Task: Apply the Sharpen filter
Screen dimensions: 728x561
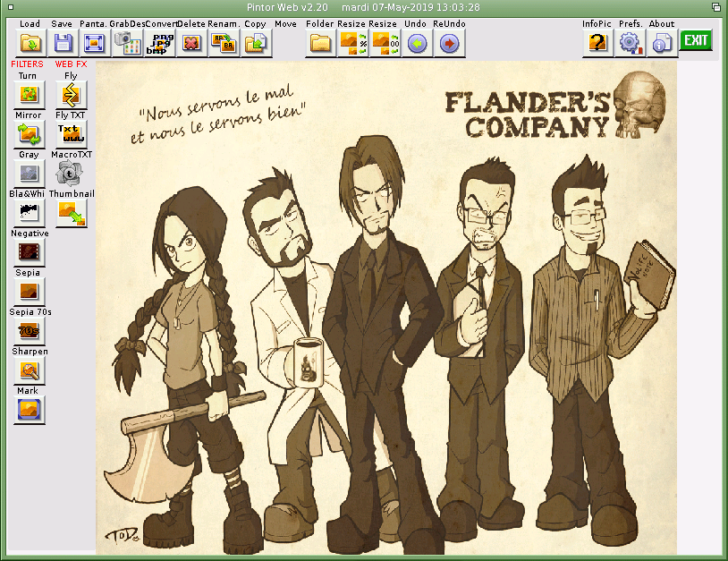Action: click(29, 370)
